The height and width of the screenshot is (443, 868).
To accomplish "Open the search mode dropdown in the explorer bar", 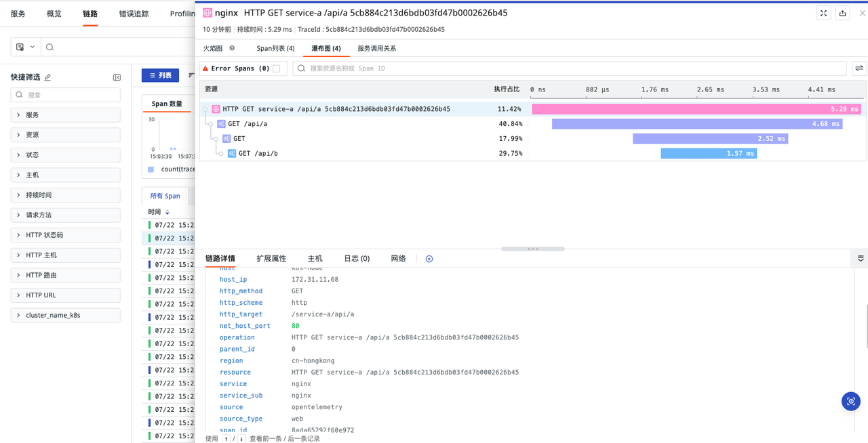I will click(25, 47).
